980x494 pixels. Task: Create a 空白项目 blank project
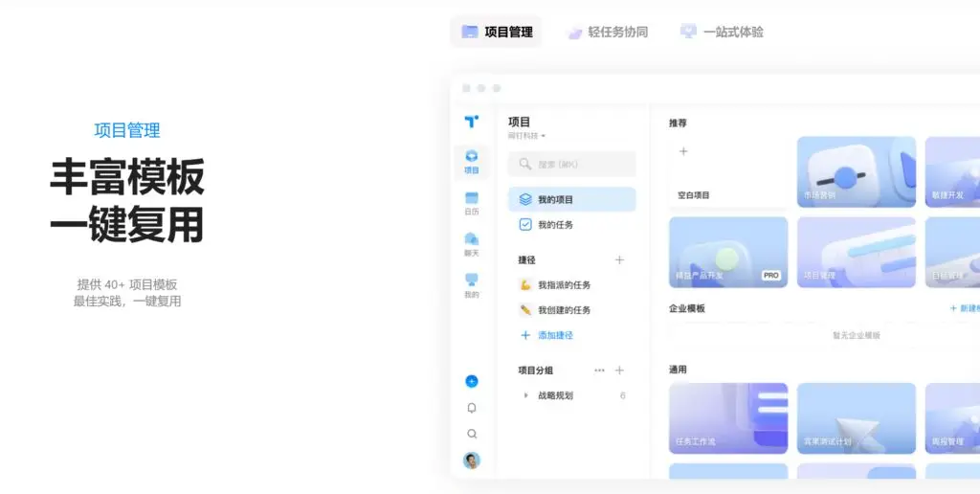click(x=728, y=172)
